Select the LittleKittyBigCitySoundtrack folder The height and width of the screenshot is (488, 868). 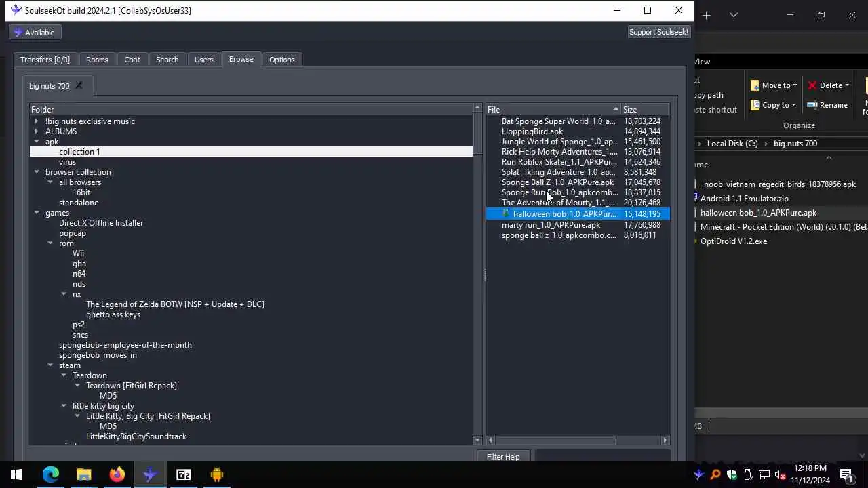(x=136, y=436)
